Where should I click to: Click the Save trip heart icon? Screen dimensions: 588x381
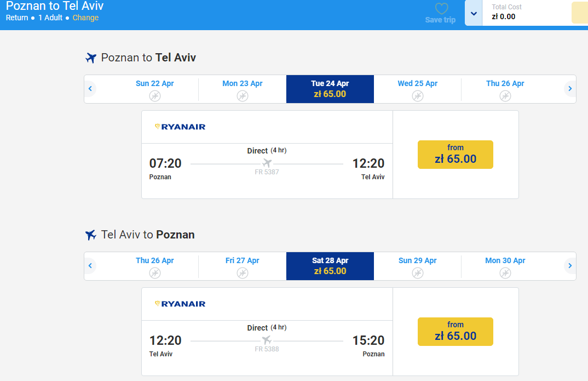(x=441, y=9)
